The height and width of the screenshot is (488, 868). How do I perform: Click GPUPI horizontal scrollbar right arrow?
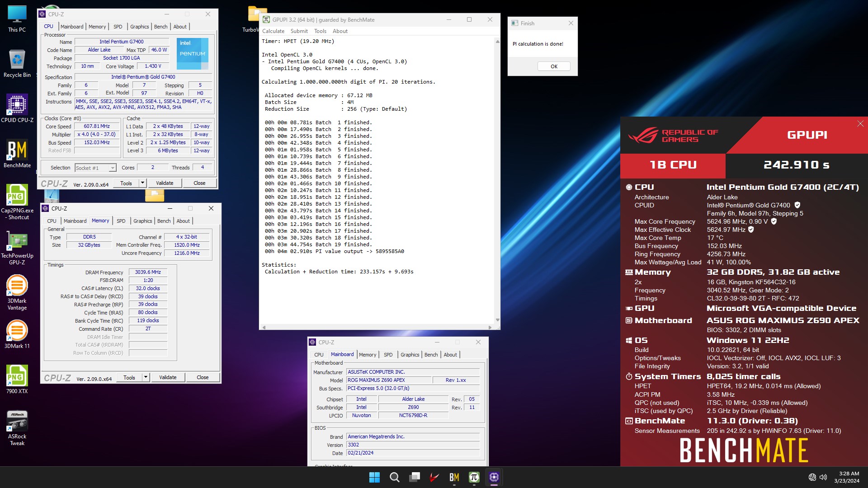click(490, 327)
